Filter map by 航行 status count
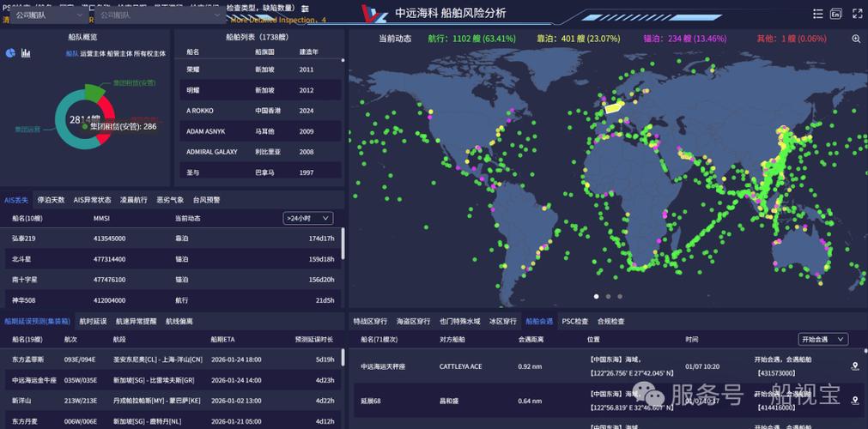Viewport: 868px width, 429px height. point(471,39)
